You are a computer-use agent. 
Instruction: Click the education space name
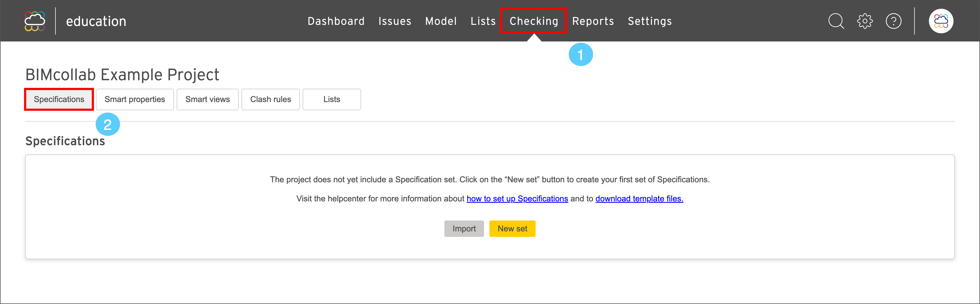point(96,21)
